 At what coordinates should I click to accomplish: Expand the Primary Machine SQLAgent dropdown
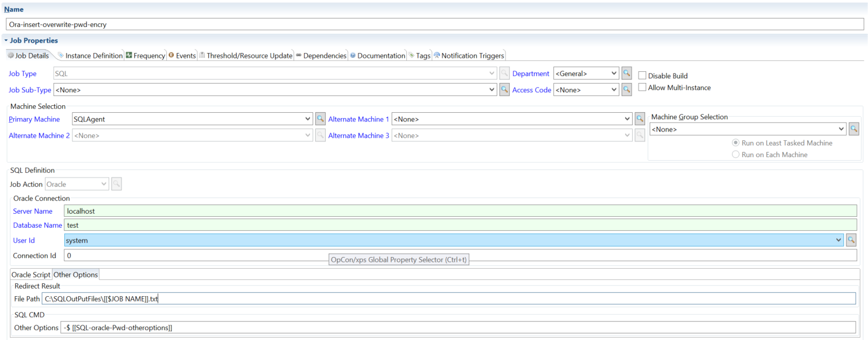coord(308,119)
